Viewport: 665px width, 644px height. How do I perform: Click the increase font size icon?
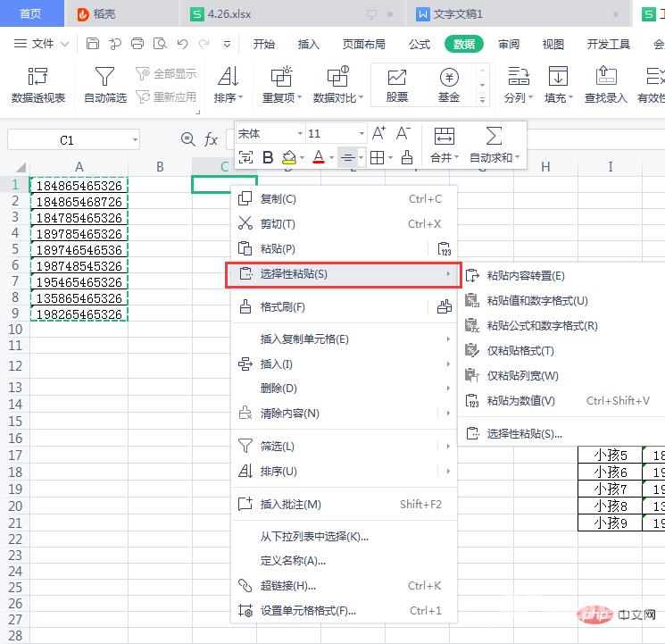[x=378, y=134]
